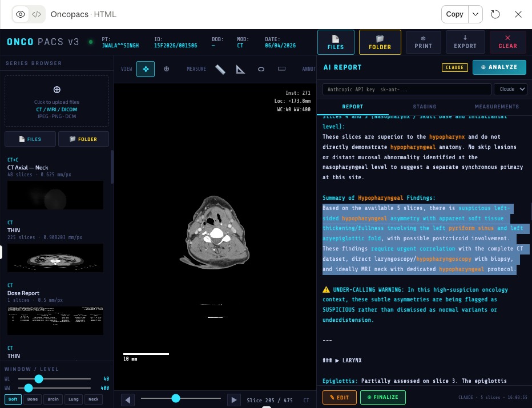Screen dimensions: 532x408
Task: Open the THIN 225 slices thumbnail
Action: click(x=55, y=258)
